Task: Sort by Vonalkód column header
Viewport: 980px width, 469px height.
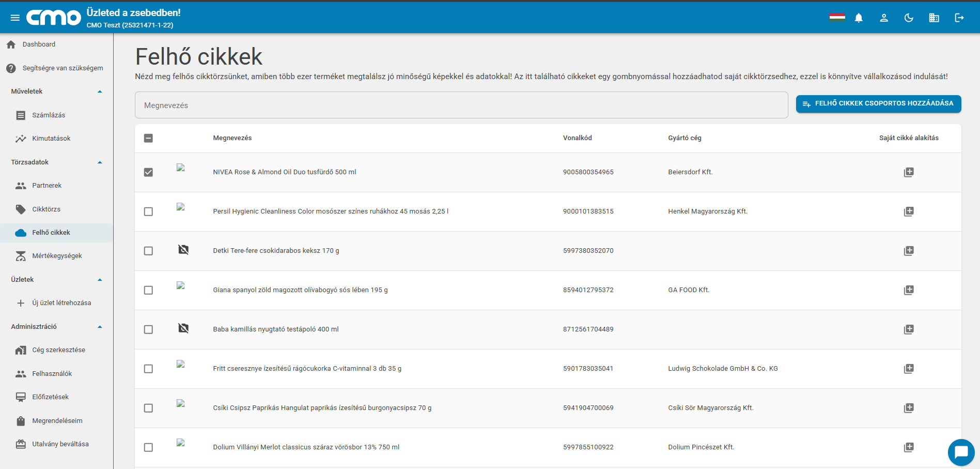Action: pos(578,138)
